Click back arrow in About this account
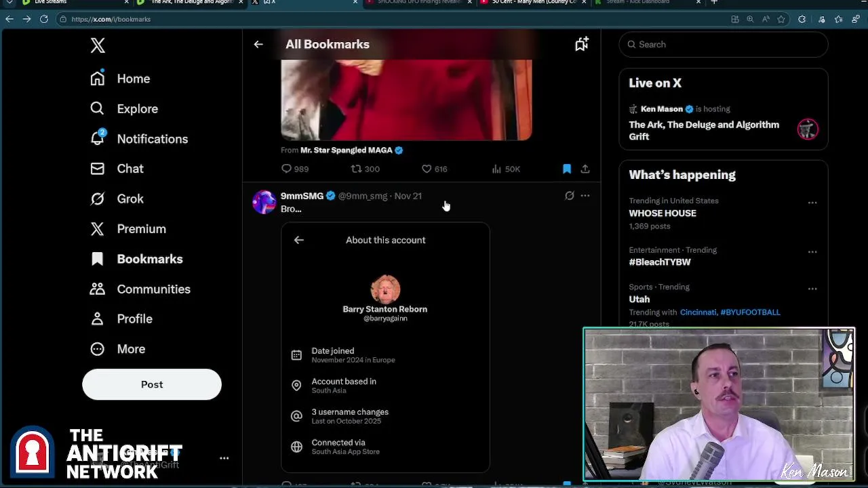Viewport: 868px width, 488px height. coord(299,240)
